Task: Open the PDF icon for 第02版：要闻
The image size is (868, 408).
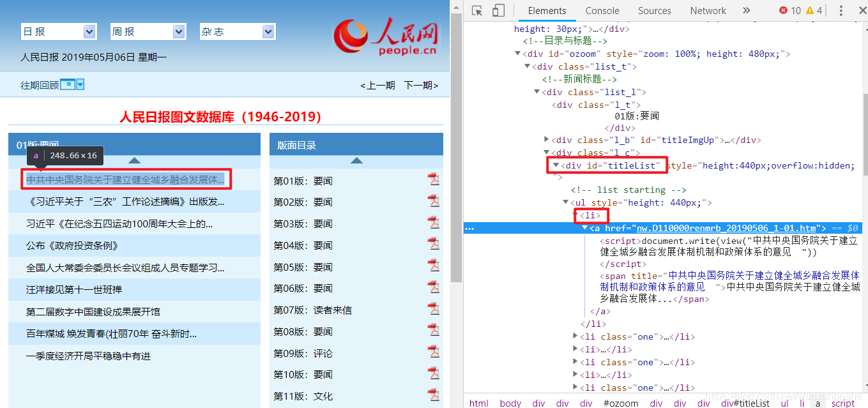Action: click(x=434, y=200)
